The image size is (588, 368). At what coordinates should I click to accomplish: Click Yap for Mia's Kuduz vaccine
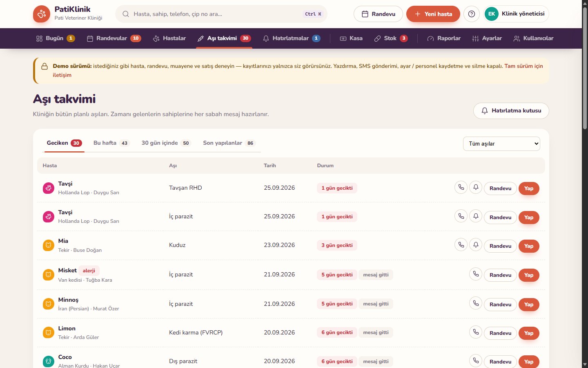click(x=529, y=246)
